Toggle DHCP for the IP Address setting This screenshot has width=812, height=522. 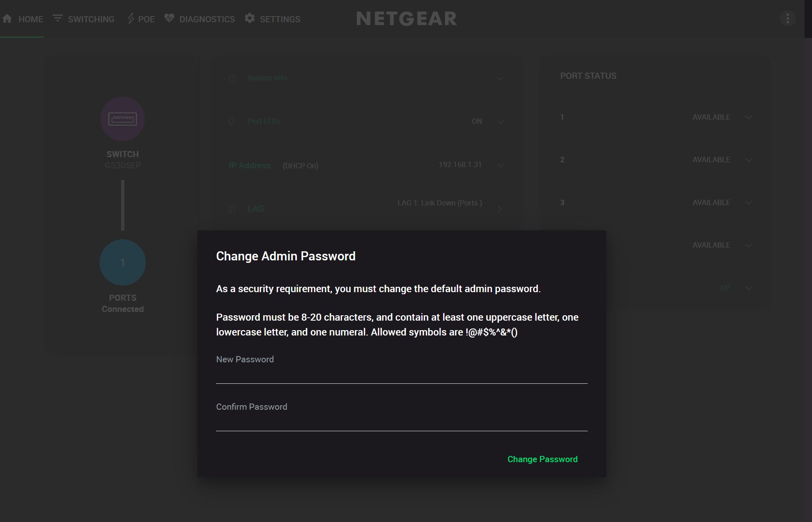(x=300, y=165)
